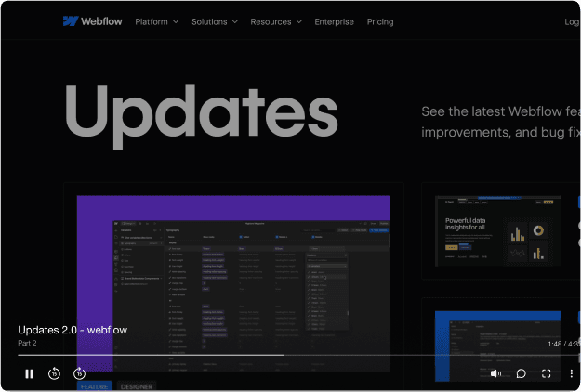Seek on the video progress bar
581x392 pixels.
coord(298,355)
